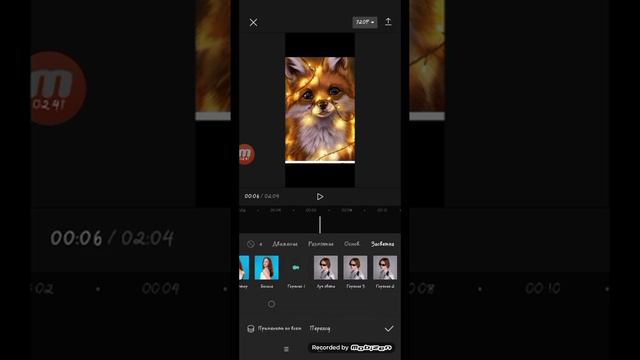640x360 pixels.
Task: Select the no-transition circle-slash icon
Action: tap(250, 244)
